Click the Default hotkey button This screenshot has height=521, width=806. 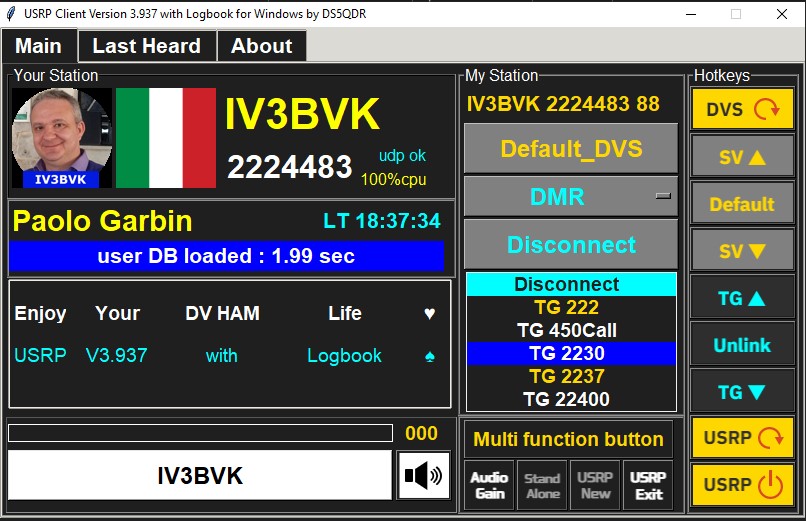[x=742, y=204]
